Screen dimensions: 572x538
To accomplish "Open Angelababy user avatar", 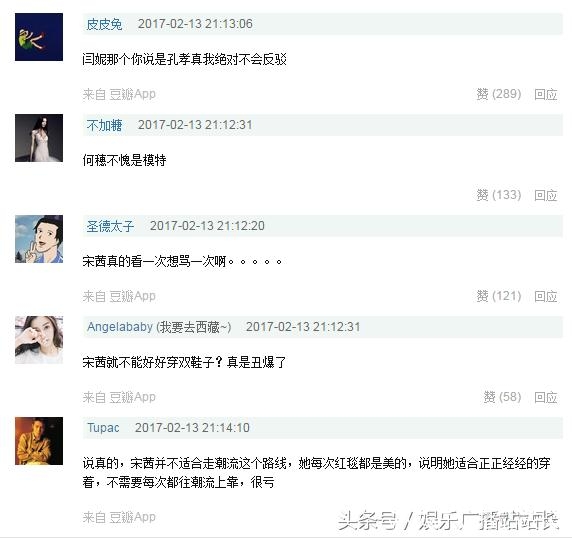I will point(39,340).
